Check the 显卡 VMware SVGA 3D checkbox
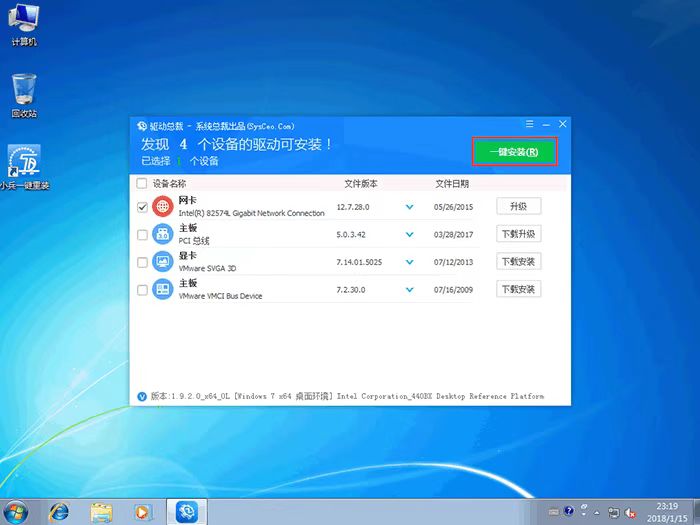Image resolution: width=700 pixels, height=525 pixels. coord(142,262)
